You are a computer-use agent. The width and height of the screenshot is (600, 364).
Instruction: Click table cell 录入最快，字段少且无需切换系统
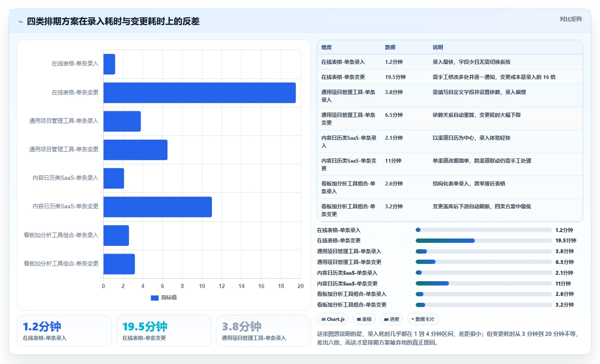pyautogui.click(x=471, y=62)
